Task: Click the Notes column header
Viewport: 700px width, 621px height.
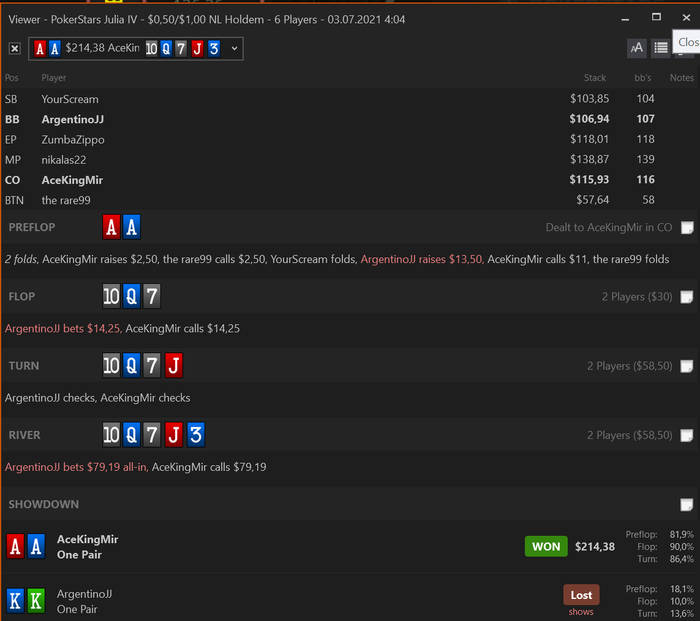Action: (x=682, y=78)
